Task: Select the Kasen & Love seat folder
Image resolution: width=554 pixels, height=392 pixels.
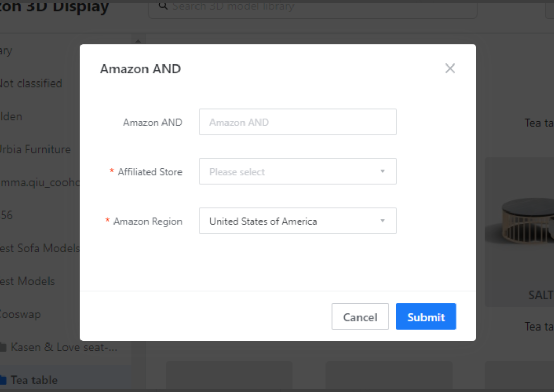Action: (x=64, y=348)
